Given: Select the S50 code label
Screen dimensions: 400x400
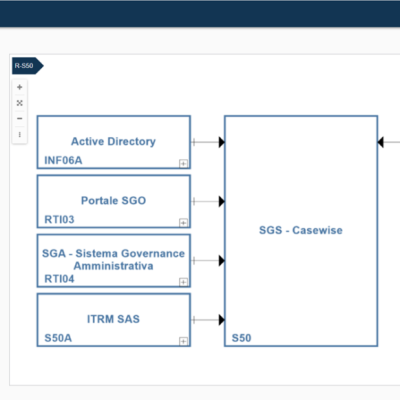Looking at the screenshot, I should click(x=241, y=338).
